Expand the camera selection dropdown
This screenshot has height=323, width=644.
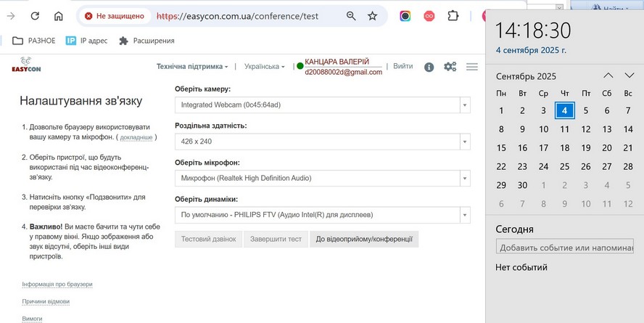click(322, 105)
